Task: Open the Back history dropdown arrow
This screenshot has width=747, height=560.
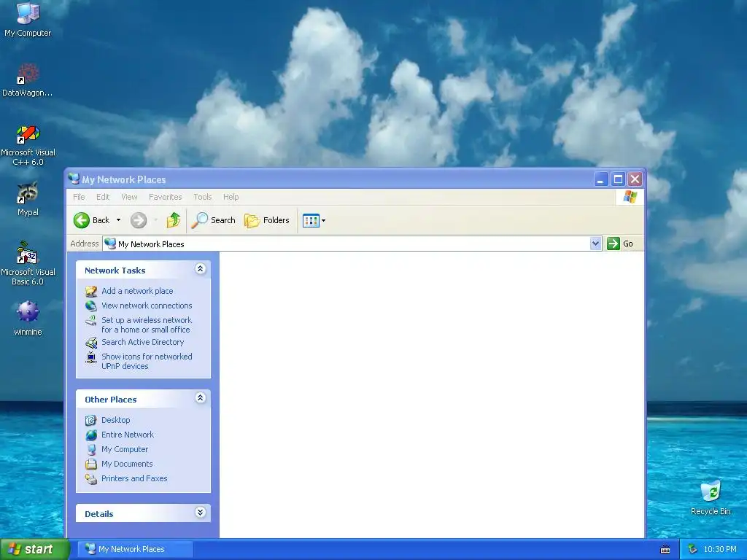Action: 119,220
